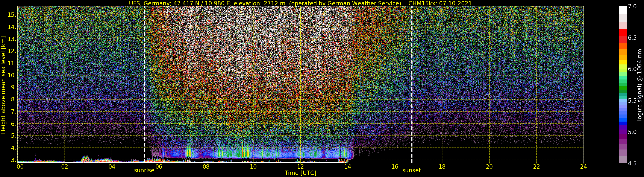This screenshot has width=644, height=177.
Task: Pick the blue 5.5 level on colorbar
Action: pyautogui.click(x=623, y=101)
